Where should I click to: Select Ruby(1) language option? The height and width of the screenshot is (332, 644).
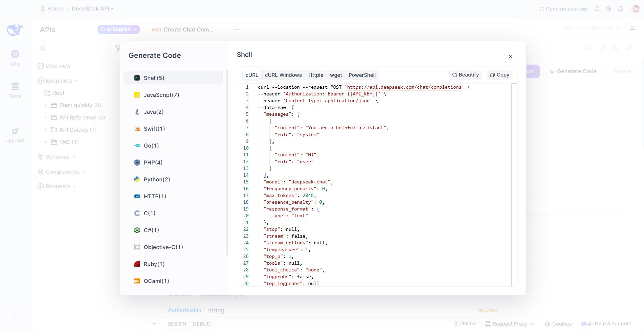click(x=173, y=264)
